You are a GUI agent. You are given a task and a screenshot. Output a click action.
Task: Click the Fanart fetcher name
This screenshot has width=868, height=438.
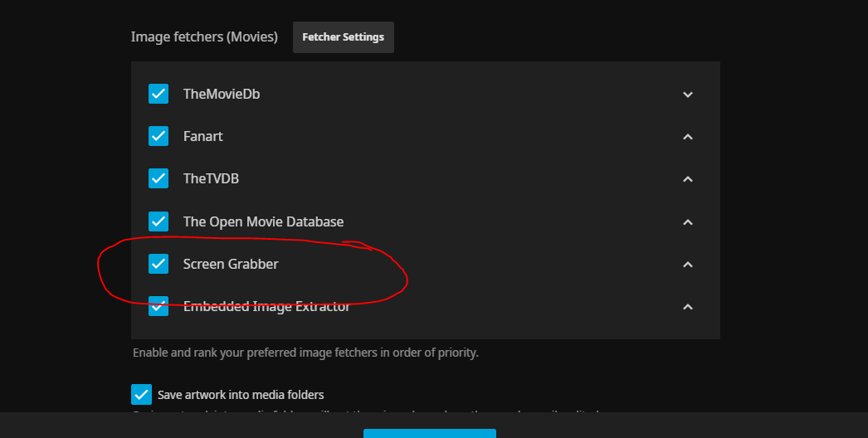point(203,136)
